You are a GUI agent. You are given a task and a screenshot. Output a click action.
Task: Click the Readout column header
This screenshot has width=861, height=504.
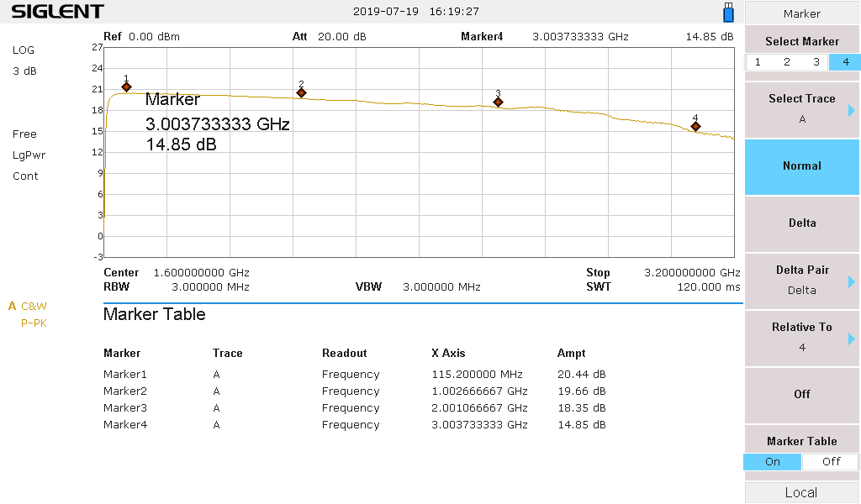pyautogui.click(x=344, y=353)
